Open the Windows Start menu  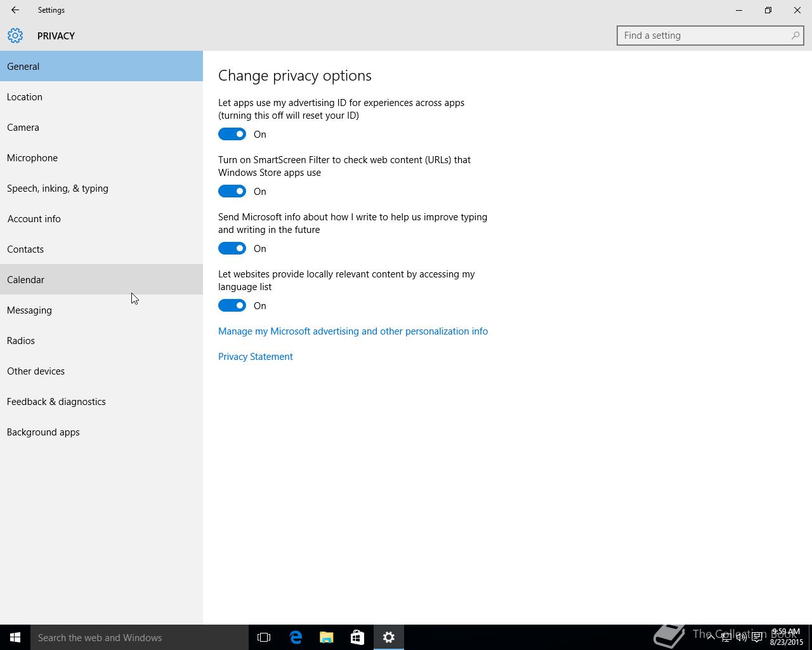tap(15, 637)
